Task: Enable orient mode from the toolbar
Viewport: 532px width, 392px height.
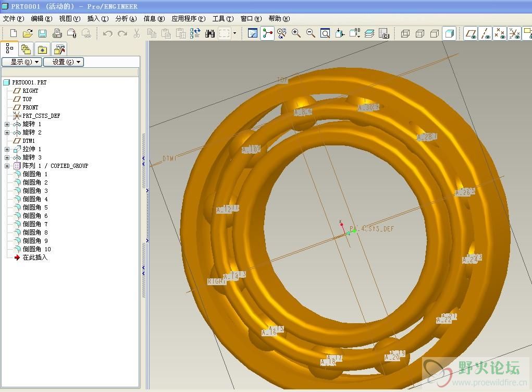Action: [281, 33]
